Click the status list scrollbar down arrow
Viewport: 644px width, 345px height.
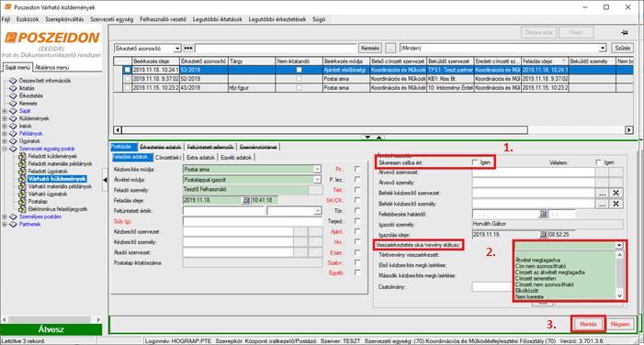[x=620, y=295]
